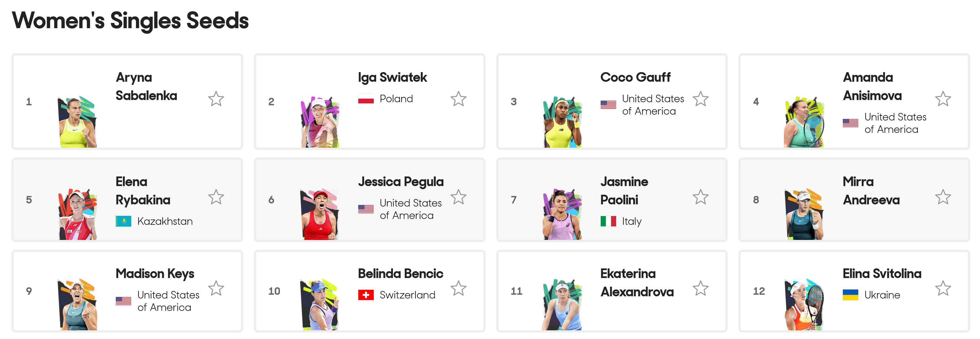Image resolution: width=980 pixels, height=339 pixels.
Task: Click the Kazakhstan flag under Elena Rybakina
Action: (123, 221)
